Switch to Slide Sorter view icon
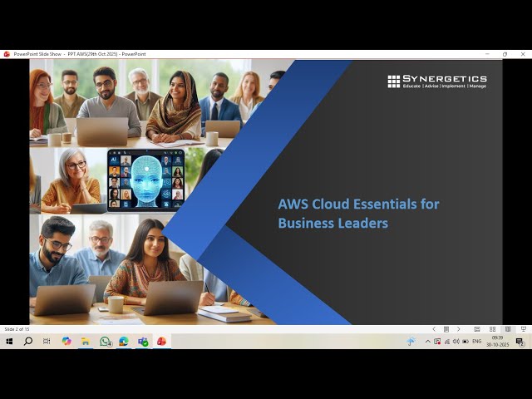The image size is (532, 399). [x=492, y=329]
